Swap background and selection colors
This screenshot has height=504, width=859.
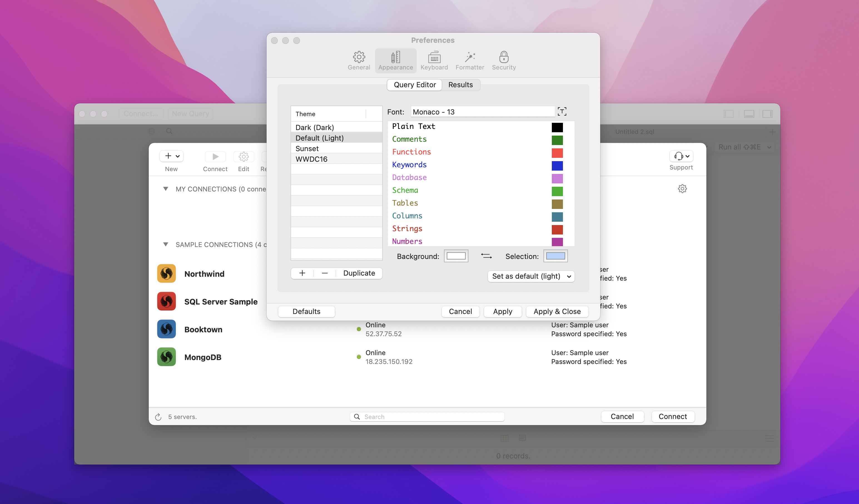pos(486,256)
